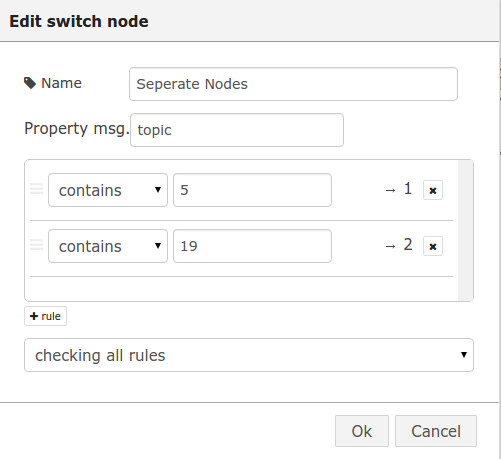Click the plus icon on the rule button
501x459 pixels.
(34, 316)
